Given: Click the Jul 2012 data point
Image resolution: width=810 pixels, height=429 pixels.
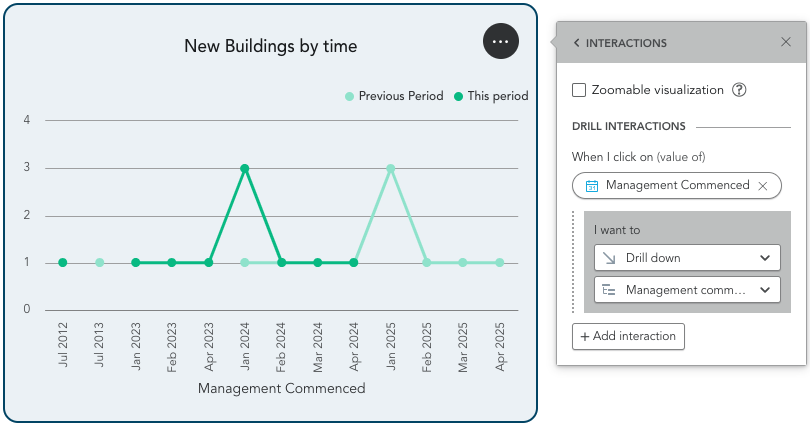Looking at the screenshot, I should [63, 263].
